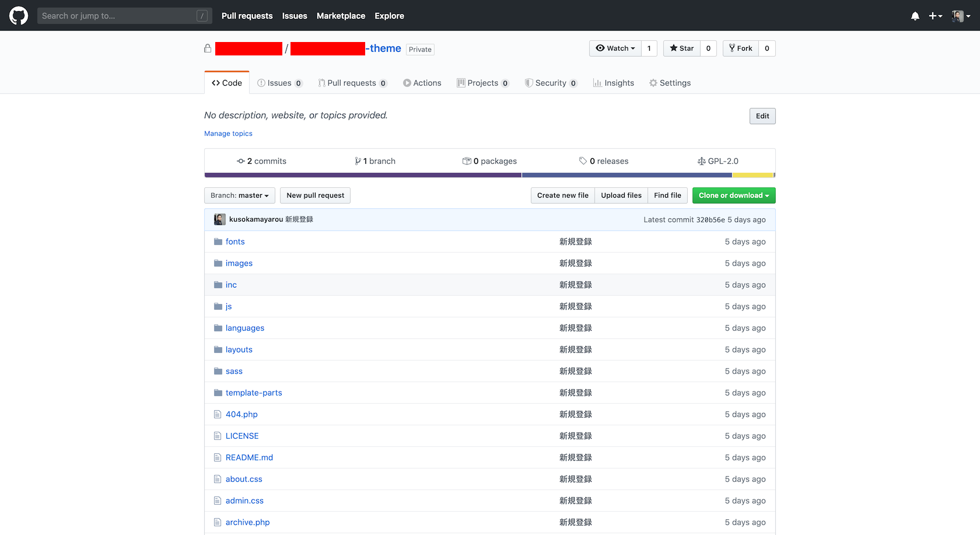Click the Manage topics link
This screenshot has height=535, width=980.
click(x=228, y=133)
